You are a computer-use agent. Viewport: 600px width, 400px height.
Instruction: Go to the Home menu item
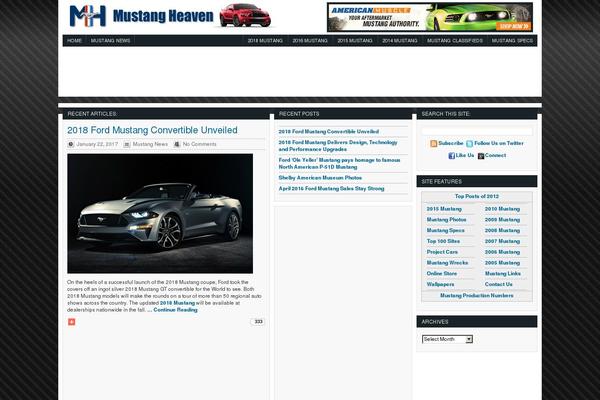coord(74,41)
